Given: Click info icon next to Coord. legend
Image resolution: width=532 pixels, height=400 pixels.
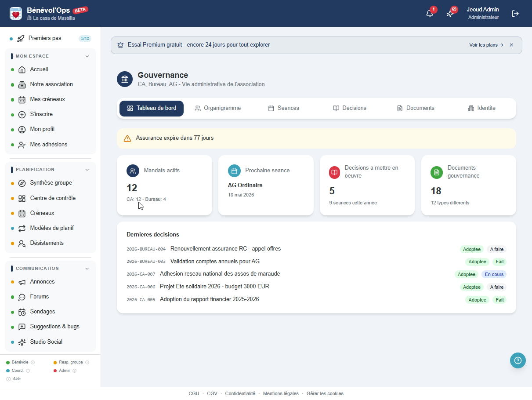Looking at the screenshot, I should coord(28,371).
